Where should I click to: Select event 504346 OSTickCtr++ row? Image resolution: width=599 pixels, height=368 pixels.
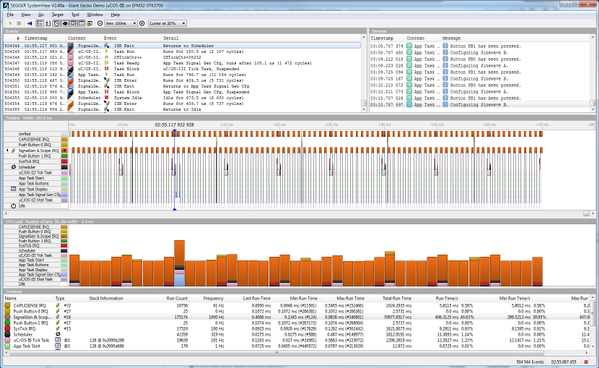tap(182, 57)
